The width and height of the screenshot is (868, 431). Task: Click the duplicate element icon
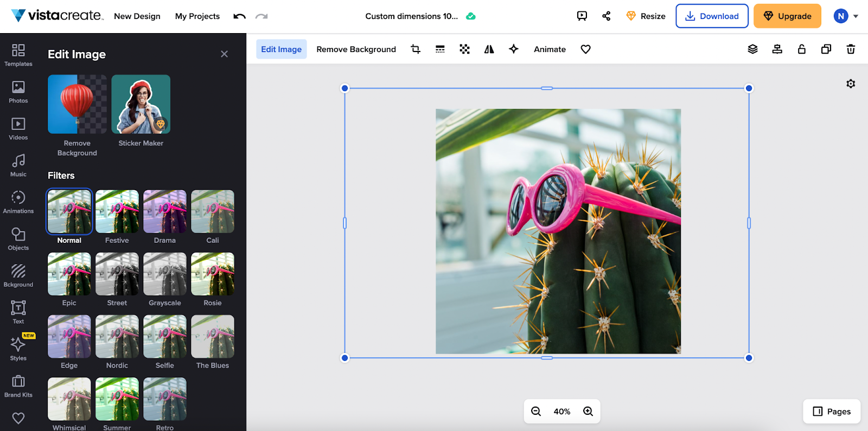click(826, 49)
